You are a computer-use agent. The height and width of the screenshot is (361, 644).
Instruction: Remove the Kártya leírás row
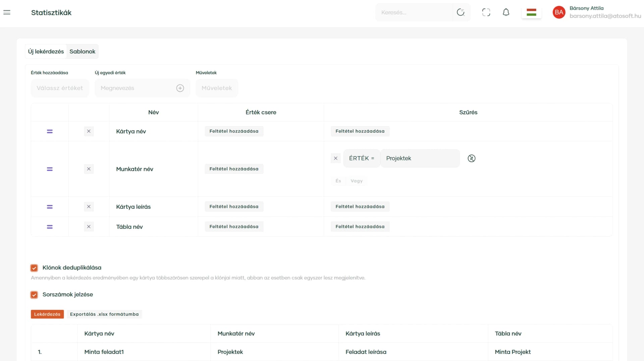coord(89,207)
